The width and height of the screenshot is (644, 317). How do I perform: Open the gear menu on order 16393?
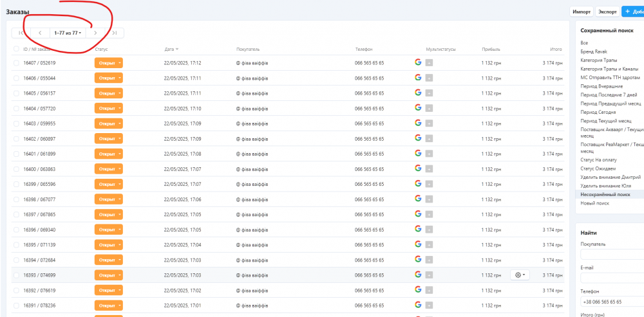pos(519,275)
